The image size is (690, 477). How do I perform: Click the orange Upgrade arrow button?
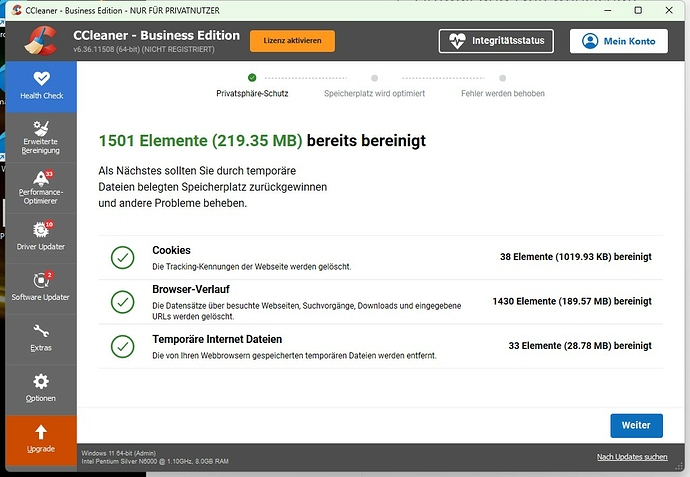point(41,440)
